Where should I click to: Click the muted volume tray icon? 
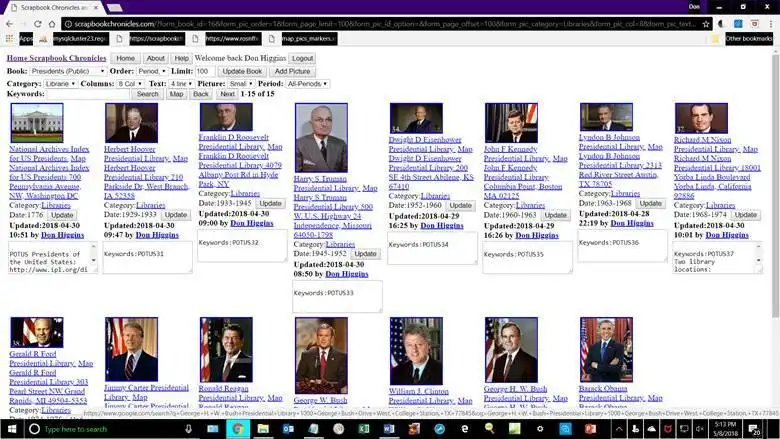pos(700,429)
